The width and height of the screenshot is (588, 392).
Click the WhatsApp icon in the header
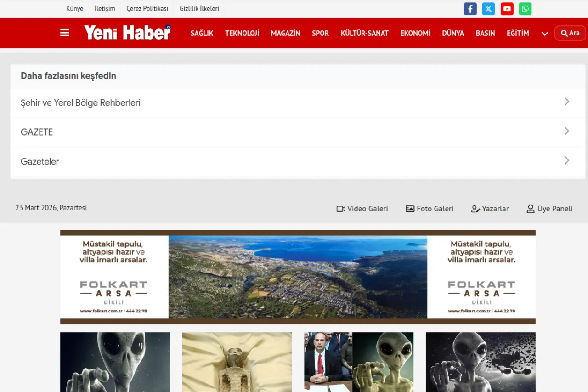click(x=525, y=9)
